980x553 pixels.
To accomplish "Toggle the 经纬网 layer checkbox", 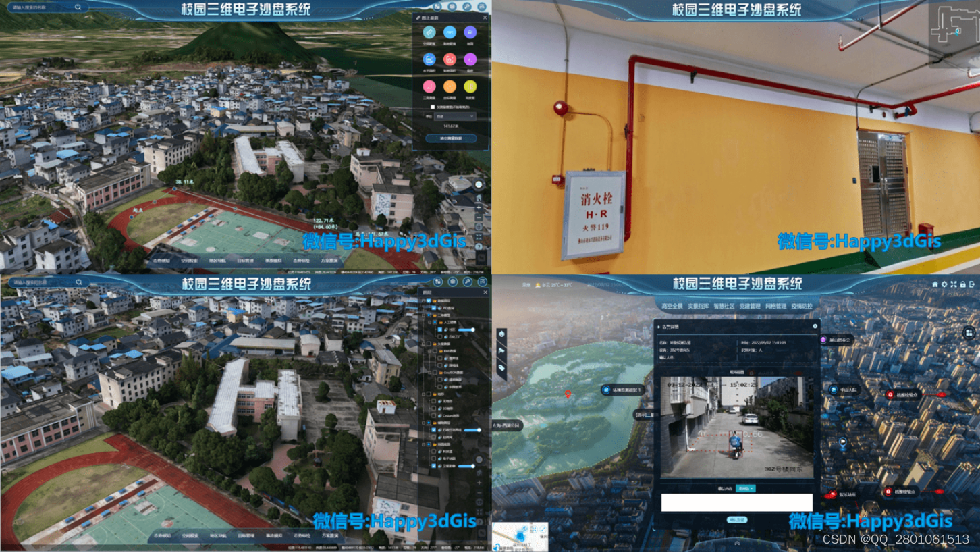I will click(433, 437).
